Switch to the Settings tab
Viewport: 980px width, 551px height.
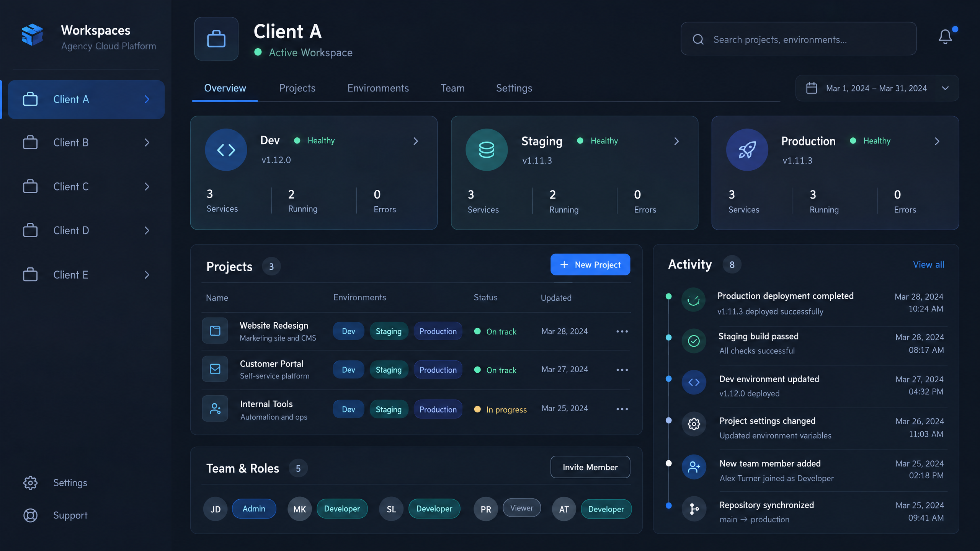pyautogui.click(x=514, y=88)
